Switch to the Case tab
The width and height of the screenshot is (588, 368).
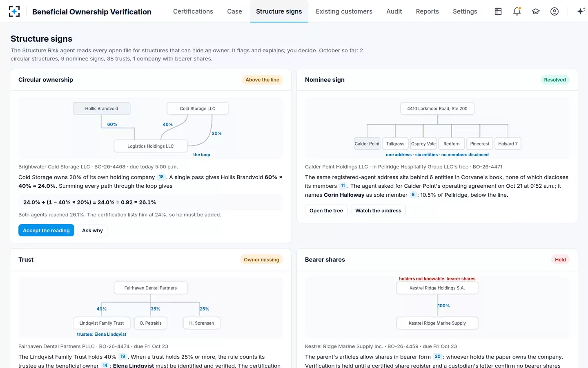click(235, 11)
